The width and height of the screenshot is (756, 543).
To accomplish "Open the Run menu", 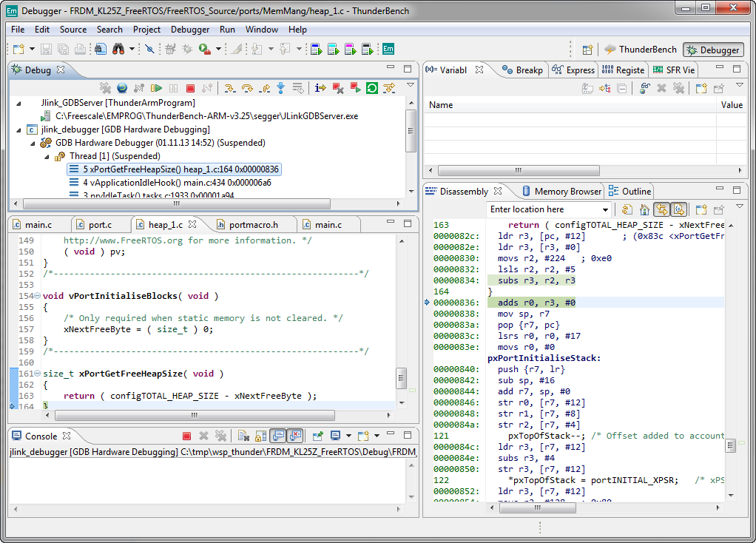I will tap(227, 30).
